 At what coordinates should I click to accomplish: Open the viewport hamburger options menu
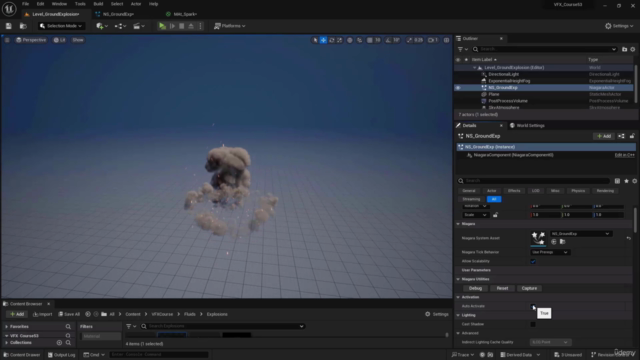[x=7, y=40]
